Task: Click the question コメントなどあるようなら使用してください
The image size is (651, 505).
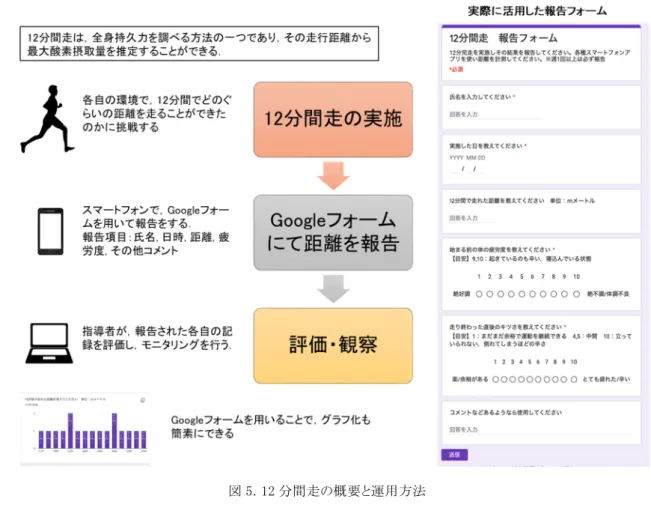Action: (506, 412)
